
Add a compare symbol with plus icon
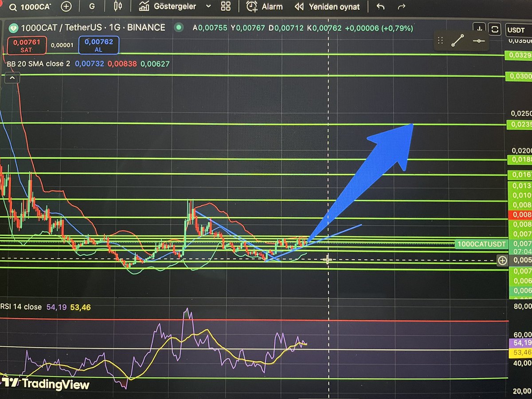click(x=66, y=7)
